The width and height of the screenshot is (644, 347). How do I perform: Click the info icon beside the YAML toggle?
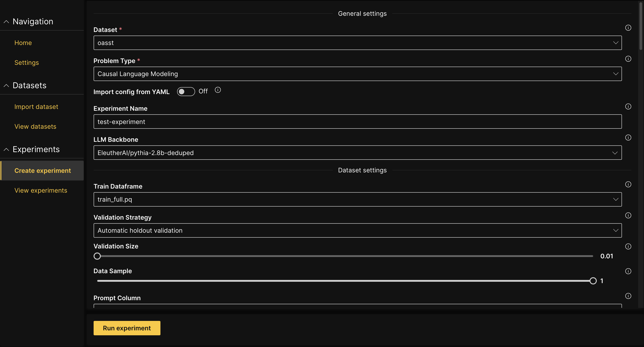tap(218, 90)
